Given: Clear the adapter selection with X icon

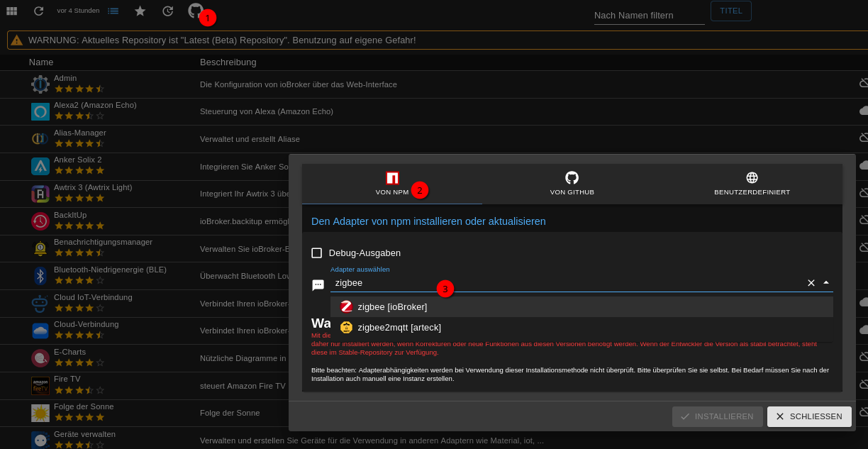Looking at the screenshot, I should tap(811, 283).
